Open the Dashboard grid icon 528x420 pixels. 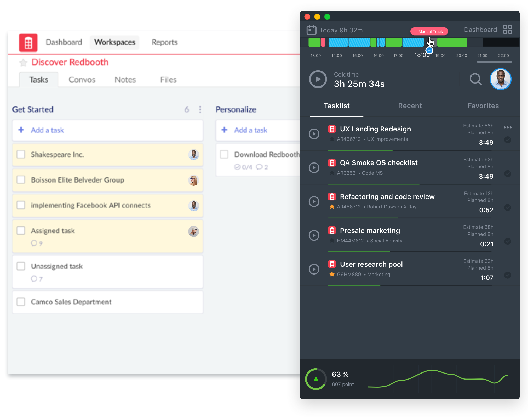[x=507, y=30]
